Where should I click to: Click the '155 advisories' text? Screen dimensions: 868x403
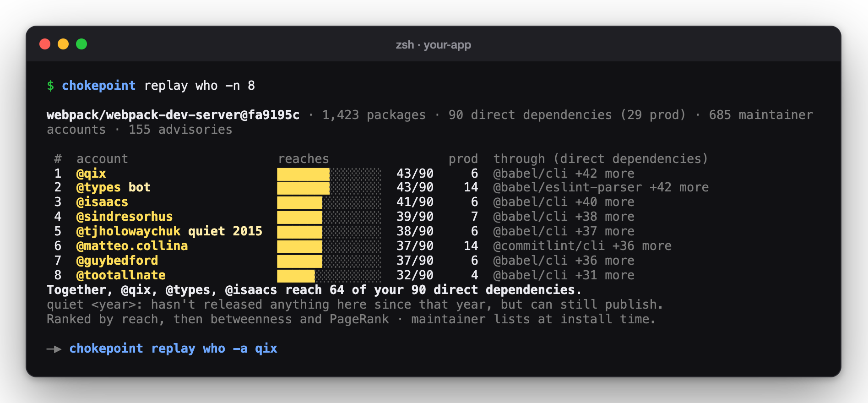click(180, 130)
